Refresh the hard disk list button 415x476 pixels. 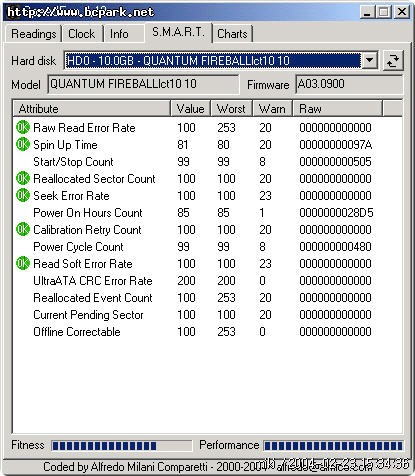click(x=393, y=61)
